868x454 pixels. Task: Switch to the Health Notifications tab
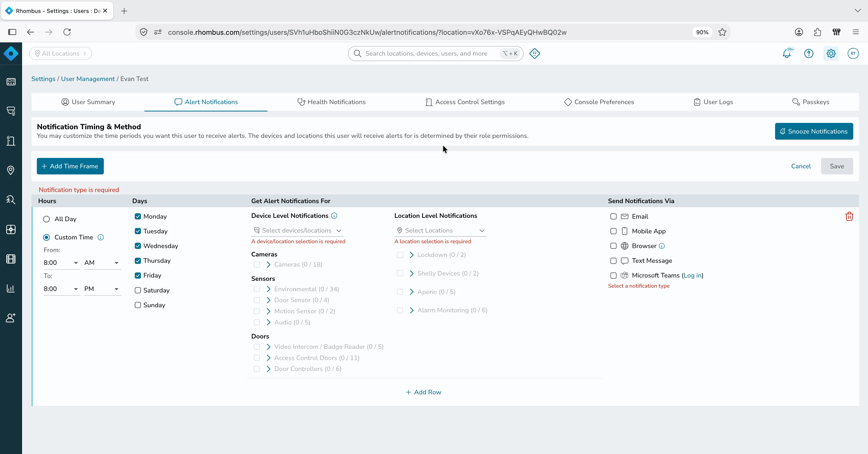(x=331, y=102)
